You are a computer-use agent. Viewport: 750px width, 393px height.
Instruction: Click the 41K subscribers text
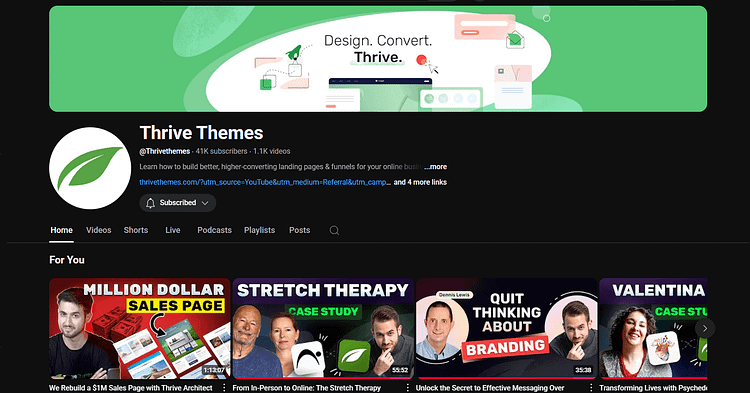coord(221,151)
